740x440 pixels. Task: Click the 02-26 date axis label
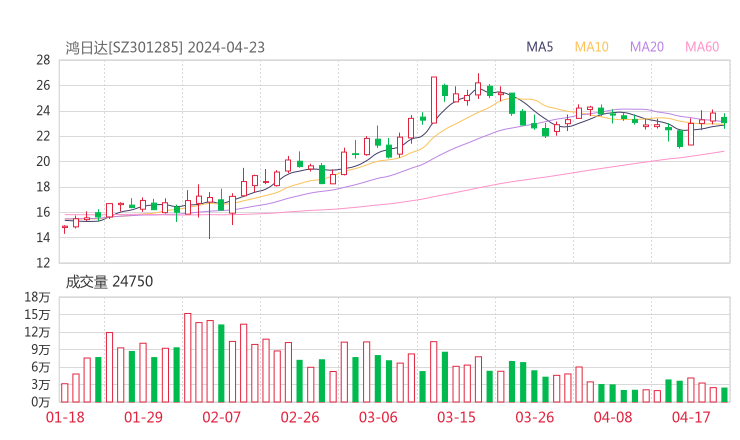300,417
